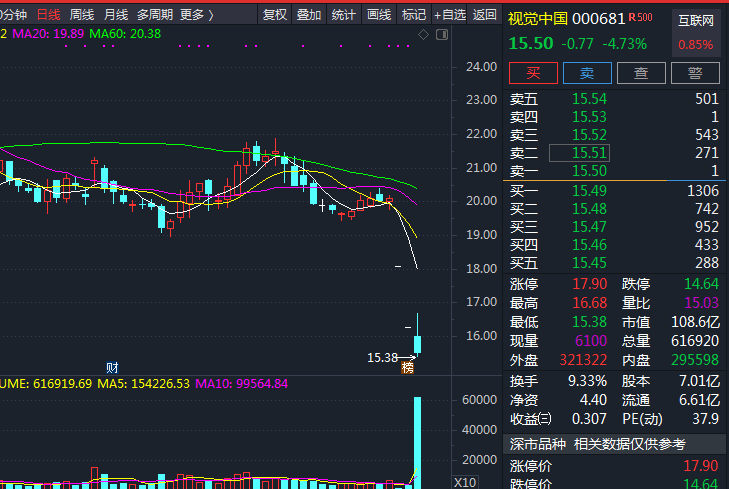729x489 pixels.
Task: Open the 复权 adjustment menu
Action: [274, 15]
